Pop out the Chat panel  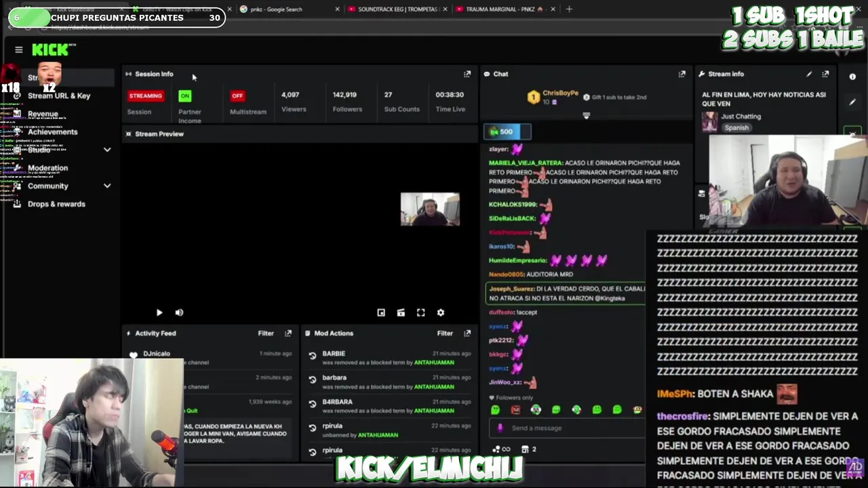[x=682, y=74]
